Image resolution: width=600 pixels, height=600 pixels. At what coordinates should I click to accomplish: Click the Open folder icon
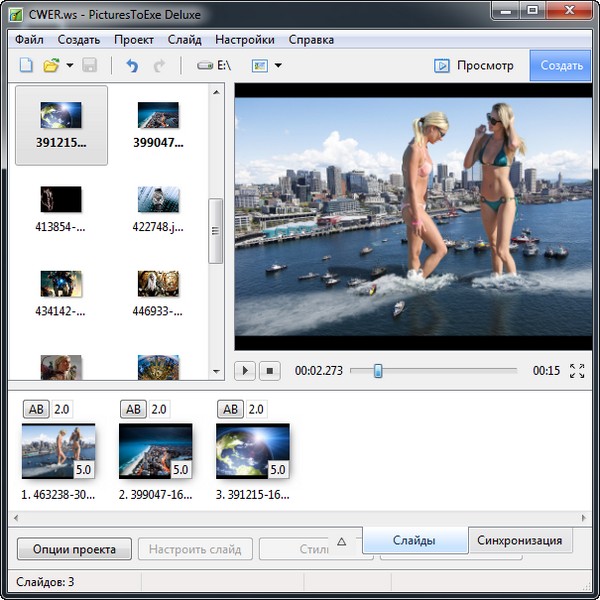(x=50, y=66)
